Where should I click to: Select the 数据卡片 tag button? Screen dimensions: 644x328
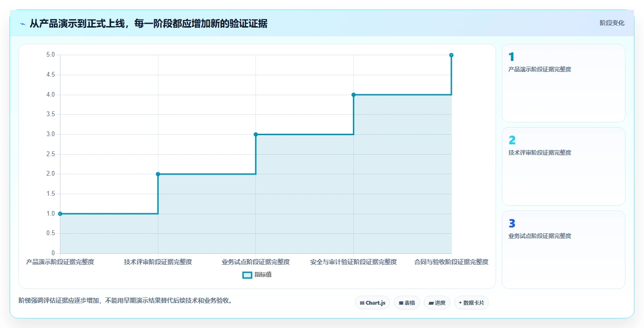coord(471,303)
